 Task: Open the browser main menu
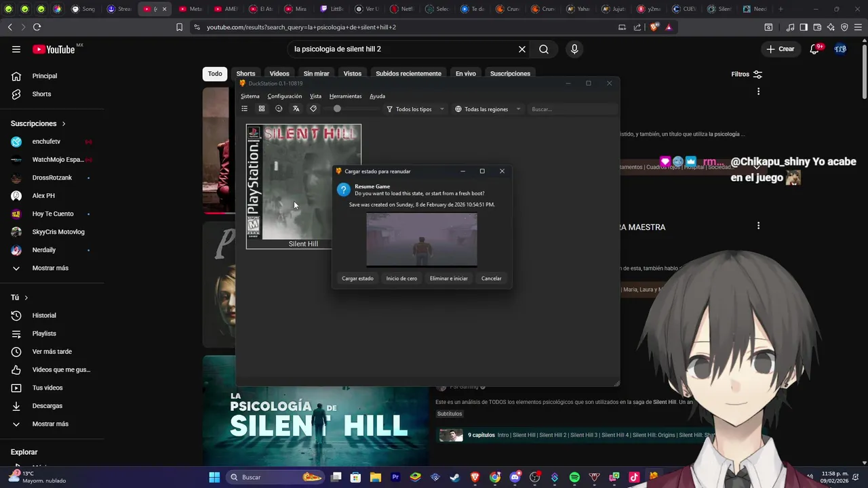tap(859, 27)
